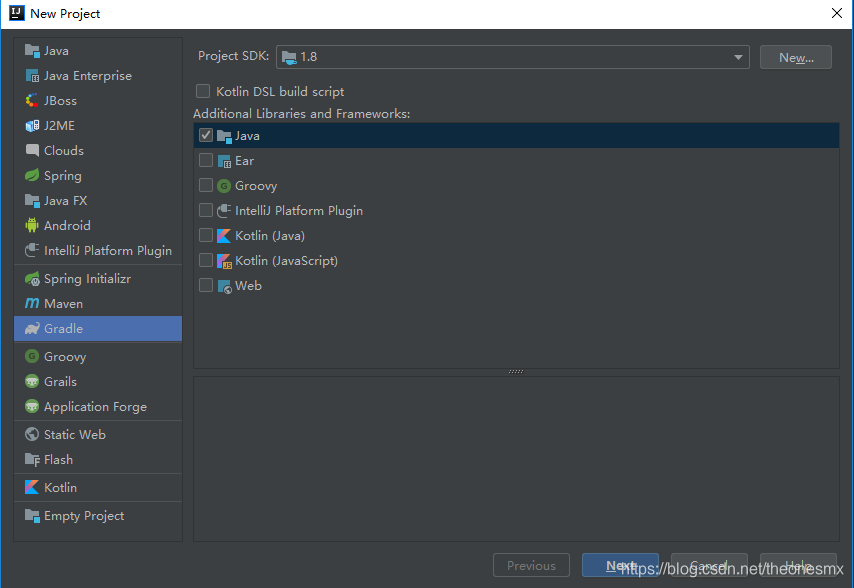
Task: Check the Web framework checkbox
Action: point(206,285)
